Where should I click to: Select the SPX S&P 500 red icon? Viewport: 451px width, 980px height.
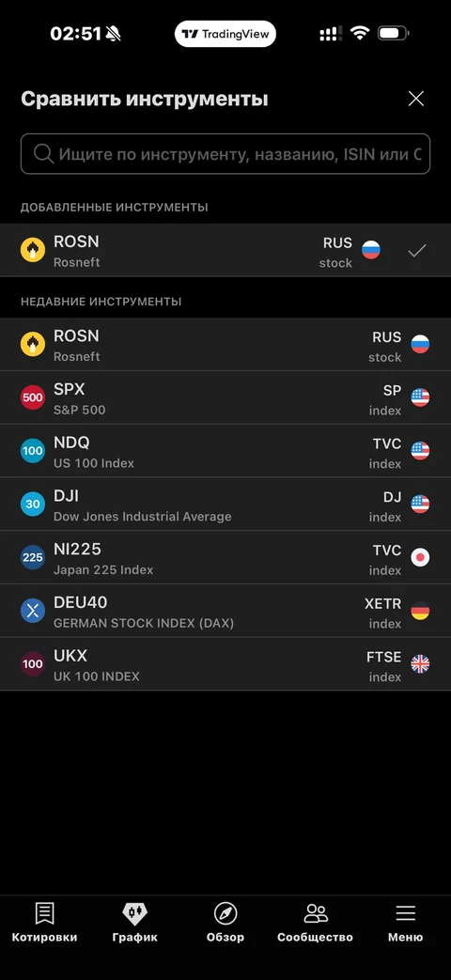(x=33, y=397)
